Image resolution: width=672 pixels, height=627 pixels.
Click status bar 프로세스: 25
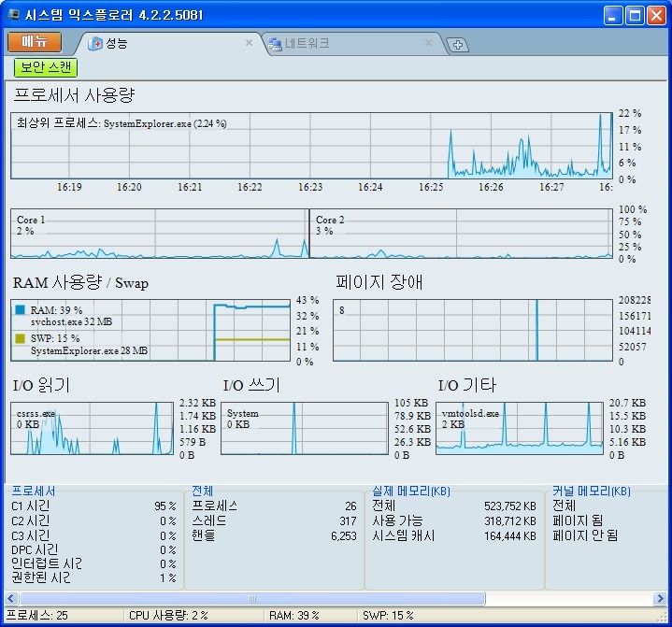tap(37, 616)
